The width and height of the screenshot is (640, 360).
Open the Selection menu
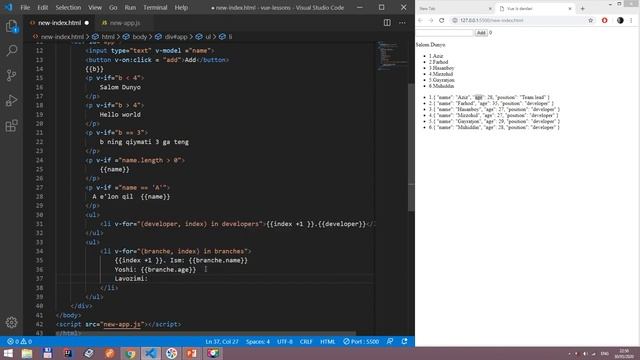coord(68,7)
